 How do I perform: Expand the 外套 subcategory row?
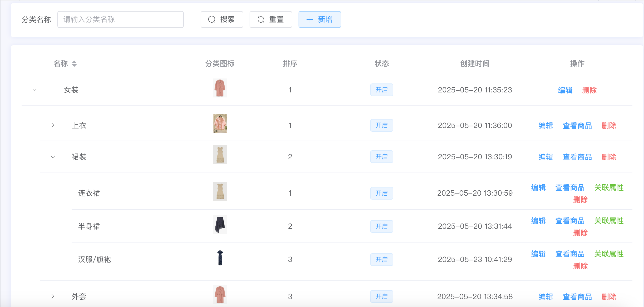click(x=53, y=296)
